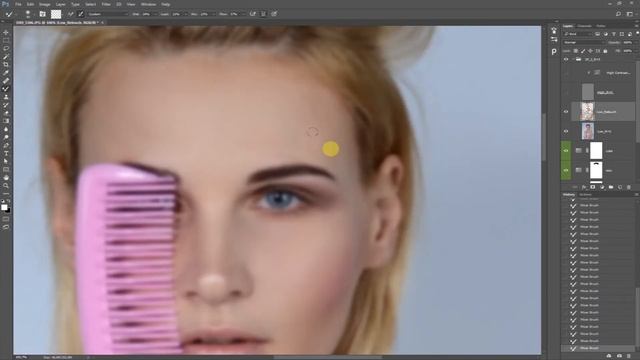Open the layer blend mode dropdown
The image size is (640, 360).
[x=583, y=42]
